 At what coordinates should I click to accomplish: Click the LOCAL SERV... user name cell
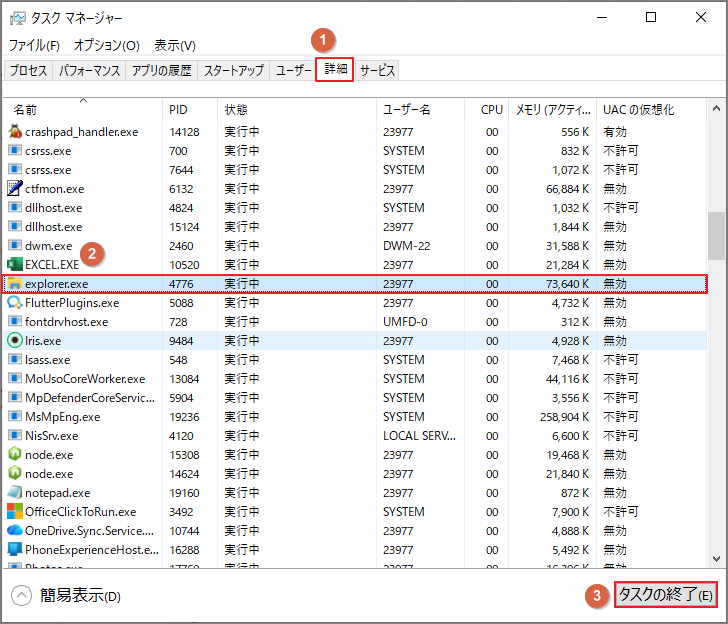pos(419,436)
